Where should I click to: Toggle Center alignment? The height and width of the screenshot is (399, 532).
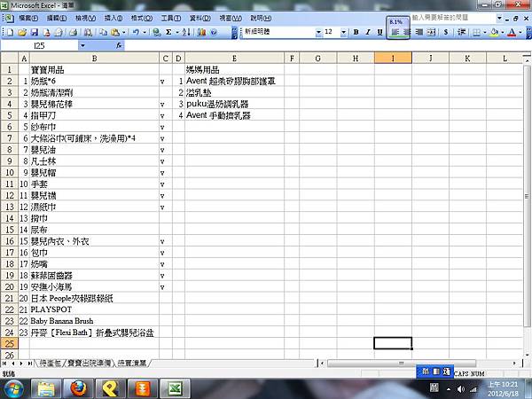point(407,32)
